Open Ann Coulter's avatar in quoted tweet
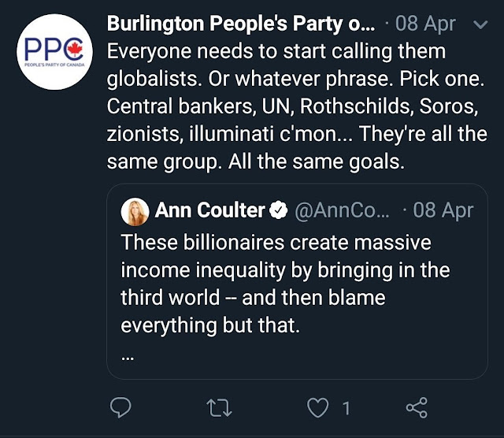This screenshot has width=504, height=438. (135, 212)
